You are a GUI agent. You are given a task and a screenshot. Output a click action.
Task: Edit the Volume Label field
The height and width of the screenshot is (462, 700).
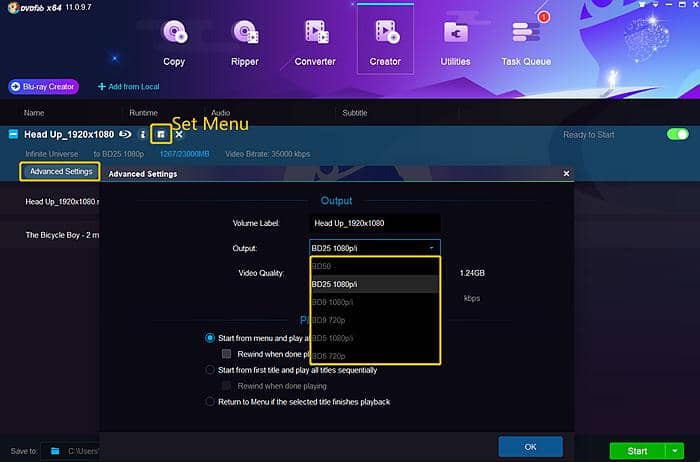pos(375,223)
